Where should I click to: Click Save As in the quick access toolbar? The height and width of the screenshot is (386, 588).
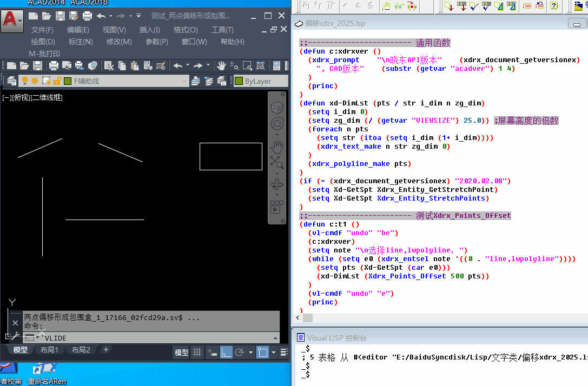click(x=74, y=16)
